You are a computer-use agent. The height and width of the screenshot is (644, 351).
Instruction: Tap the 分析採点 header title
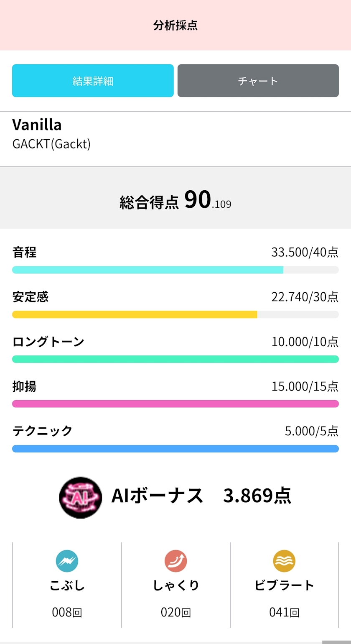175,26
